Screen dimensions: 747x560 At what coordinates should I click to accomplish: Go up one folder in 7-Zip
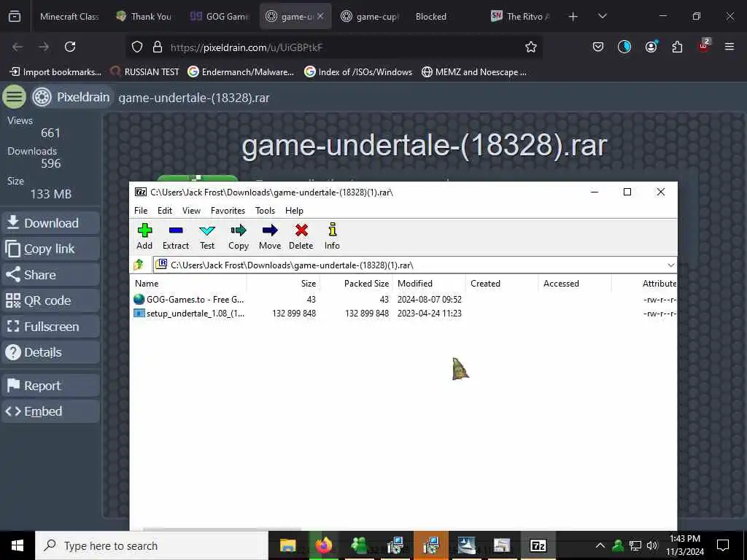(139, 265)
